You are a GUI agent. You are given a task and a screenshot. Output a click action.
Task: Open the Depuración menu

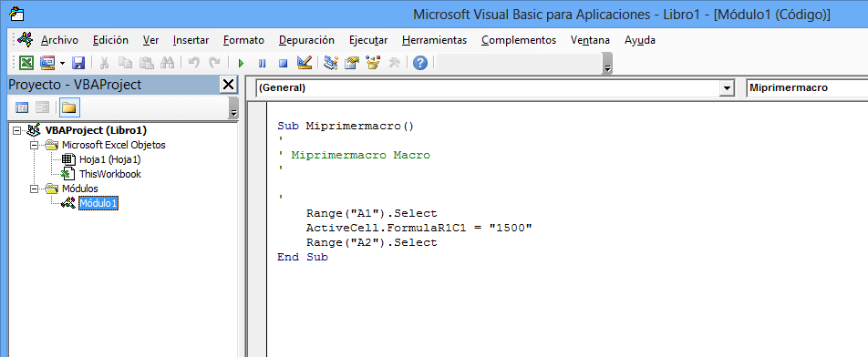tap(306, 40)
